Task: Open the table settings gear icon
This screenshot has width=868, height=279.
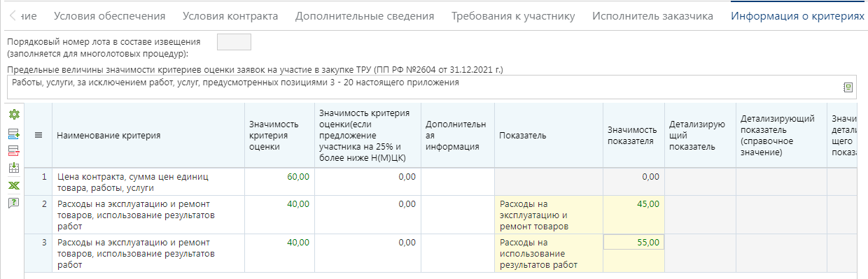Action: [13, 115]
